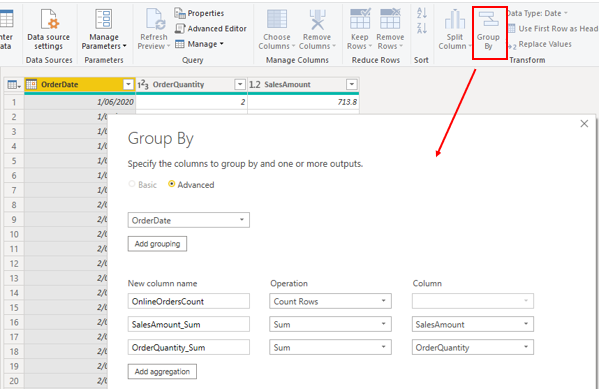The image size is (601, 389).
Task: Open query Properties
Action: (x=199, y=13)
